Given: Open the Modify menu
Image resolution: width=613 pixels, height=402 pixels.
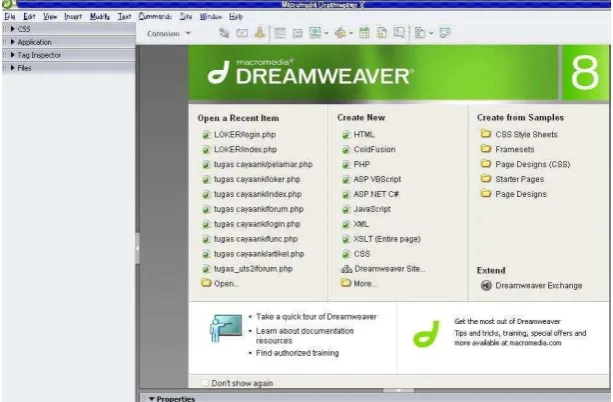Looking at the screenshot, I should click(100, 16).
